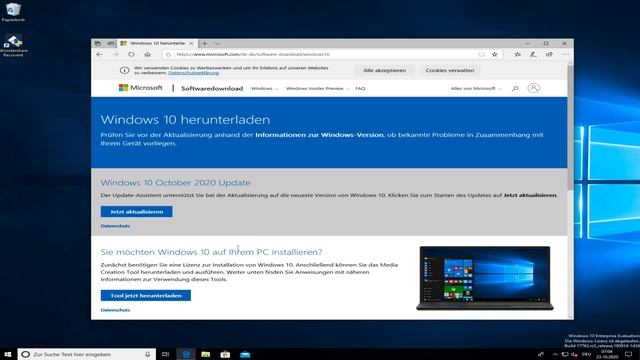Open the Papierkorb recycle bin desktop icon

coord(13,12)
